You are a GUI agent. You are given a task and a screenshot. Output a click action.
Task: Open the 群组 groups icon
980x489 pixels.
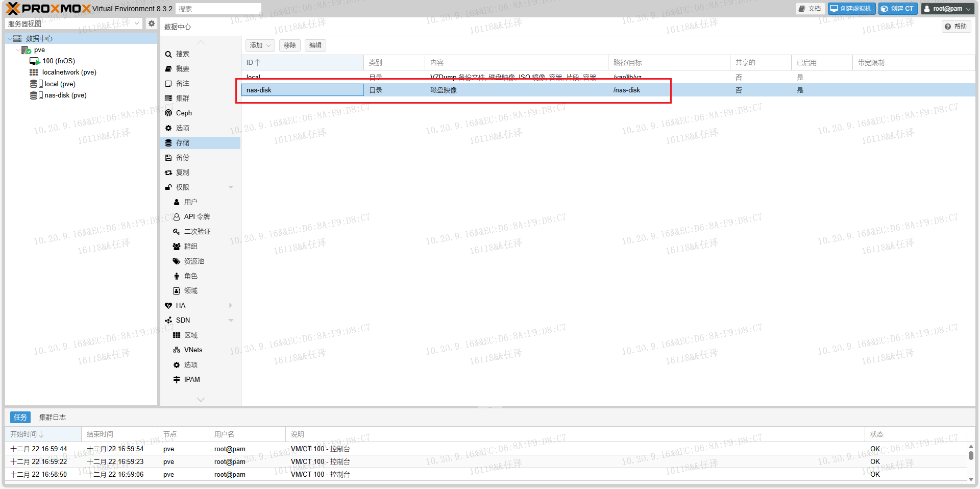pos(177,247)
